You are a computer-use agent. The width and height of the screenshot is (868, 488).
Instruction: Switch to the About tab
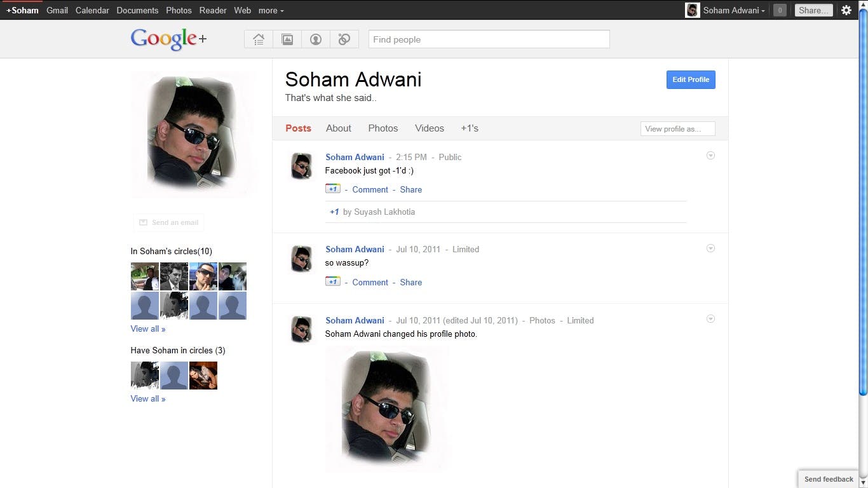338,128
